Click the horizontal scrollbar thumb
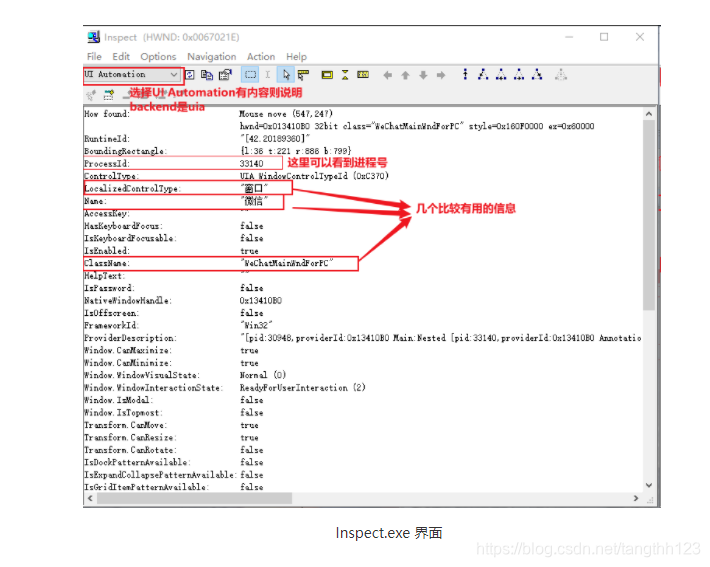This screenshot has width=710, height=567. (195, 498)
